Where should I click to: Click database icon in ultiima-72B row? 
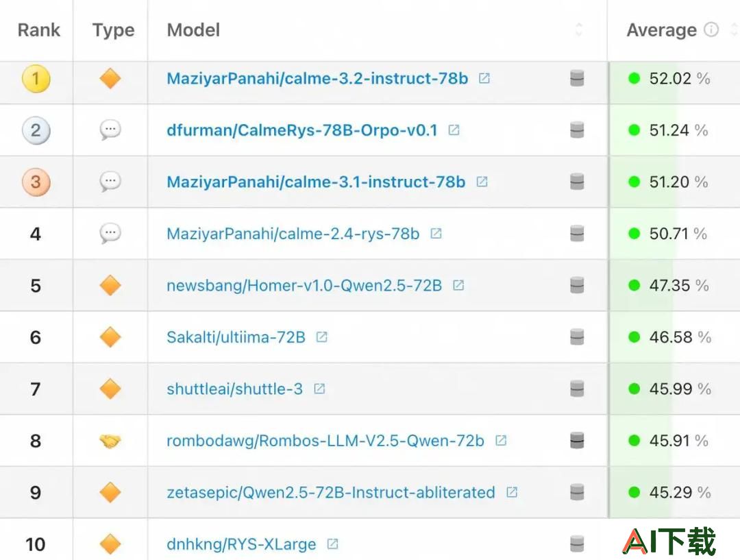tap(577, 337)
